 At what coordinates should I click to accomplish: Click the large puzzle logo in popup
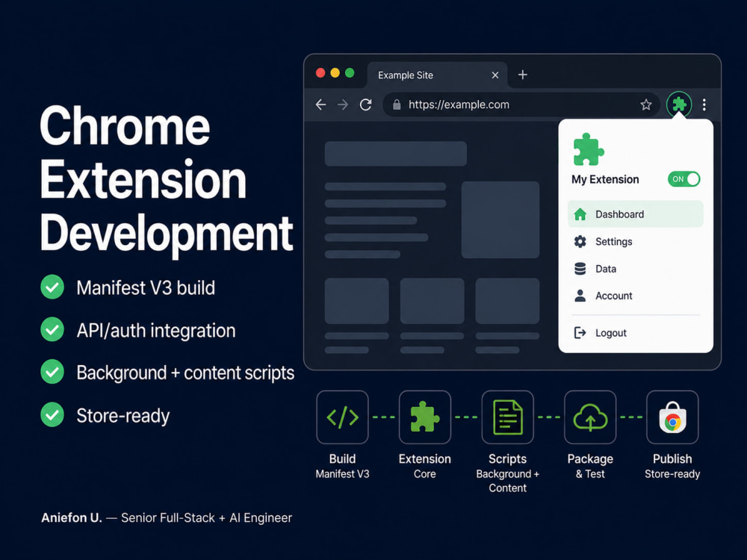tap(589, 149)
